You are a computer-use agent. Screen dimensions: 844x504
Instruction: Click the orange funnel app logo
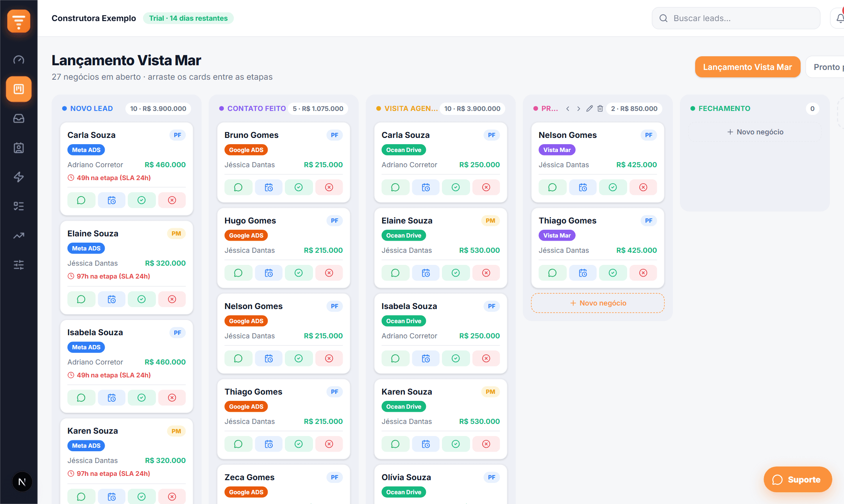coord(19,21)
